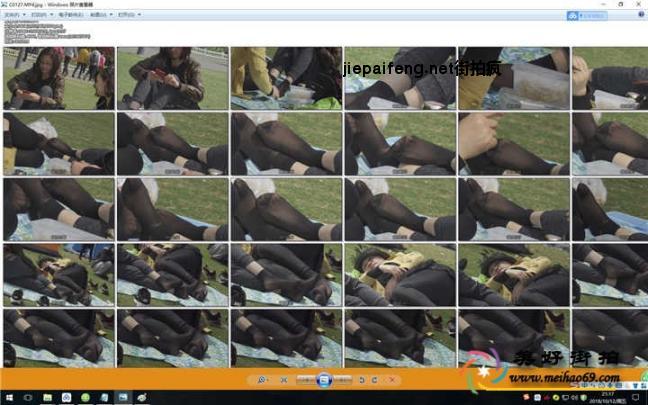Open the Windows Start menu
The height and width of the screenshot is (405, 648).
tap(6, 398)
